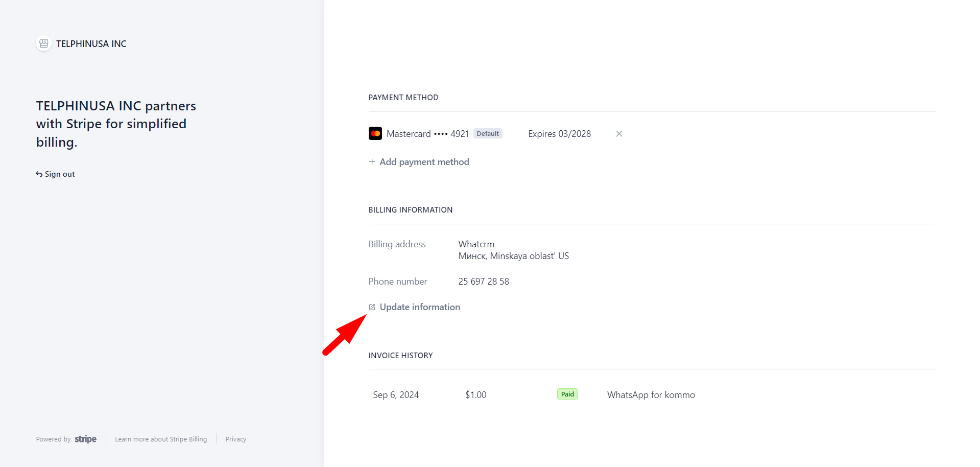Click the plus icon for adding payment
Screen dimensions: 980x467
372,162
